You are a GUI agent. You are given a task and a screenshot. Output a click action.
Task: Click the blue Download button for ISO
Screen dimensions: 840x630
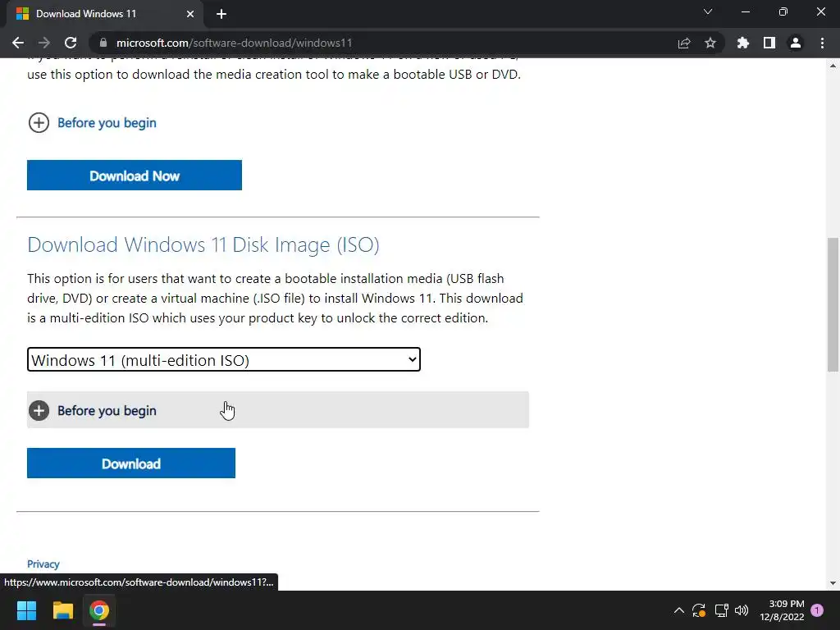click(131, 463)
